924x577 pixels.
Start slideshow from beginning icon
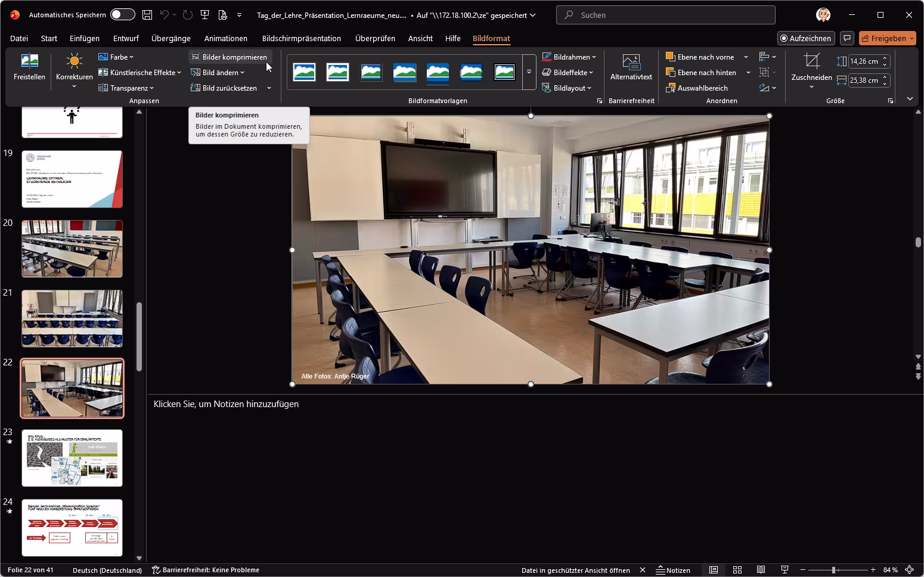point(205,15)
